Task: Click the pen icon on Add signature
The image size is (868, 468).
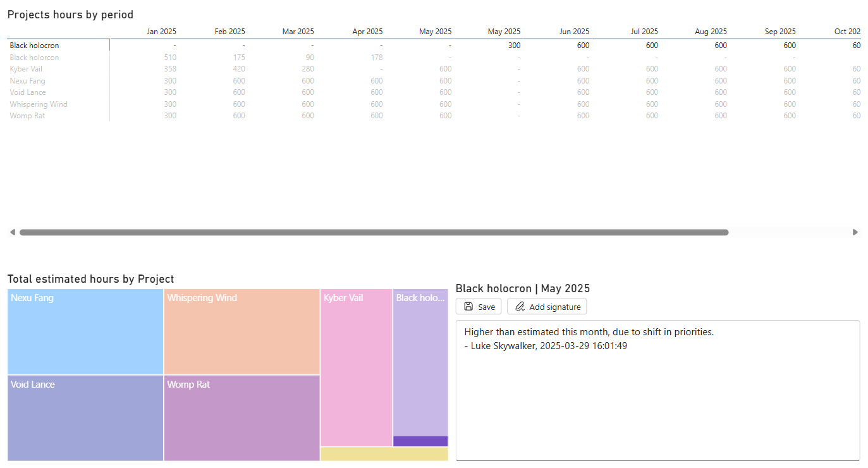Action: point(520,307)
